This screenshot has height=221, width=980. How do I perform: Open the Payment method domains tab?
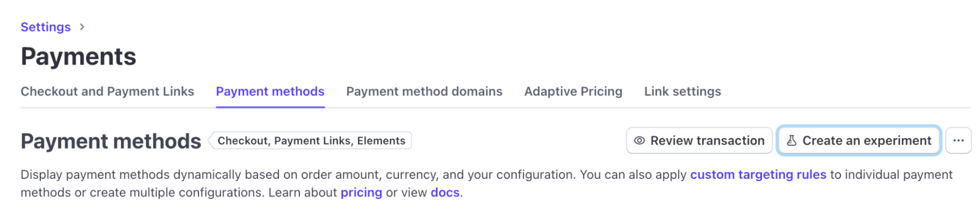coord(424,91)
